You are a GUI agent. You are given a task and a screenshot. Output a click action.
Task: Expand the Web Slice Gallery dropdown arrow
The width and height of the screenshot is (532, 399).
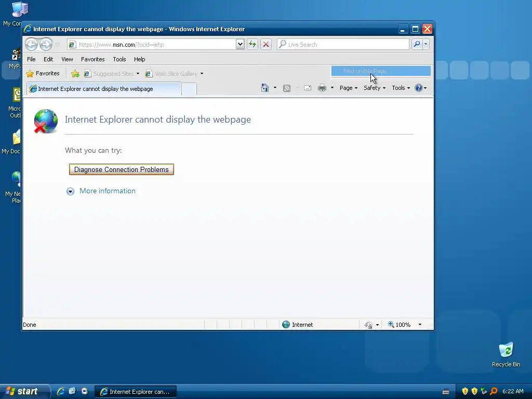202,74
